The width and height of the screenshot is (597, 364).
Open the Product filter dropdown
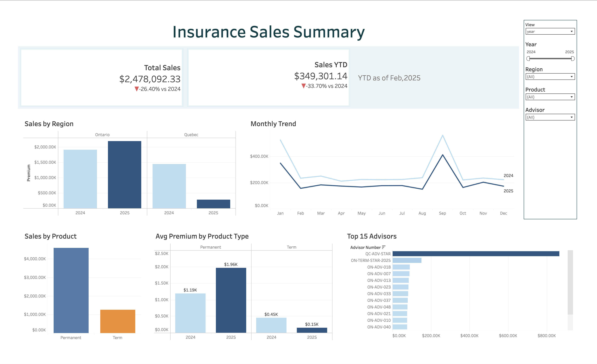click(550, 97)
